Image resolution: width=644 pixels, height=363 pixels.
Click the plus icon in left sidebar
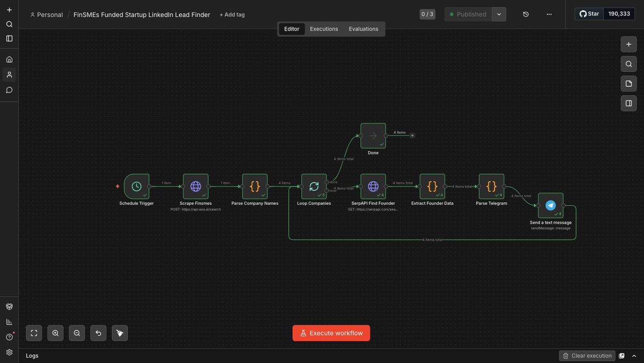tap(9, 10)
